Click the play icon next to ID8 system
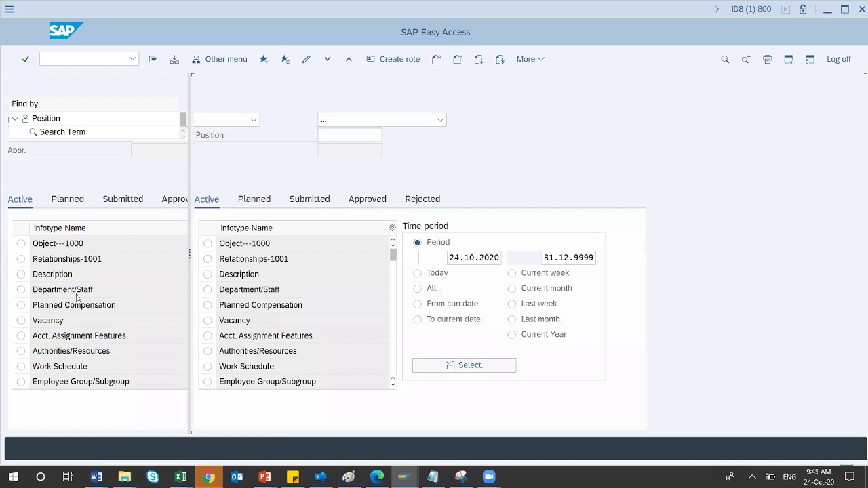Viewport: 868px width, 488px height. point(785,9)
